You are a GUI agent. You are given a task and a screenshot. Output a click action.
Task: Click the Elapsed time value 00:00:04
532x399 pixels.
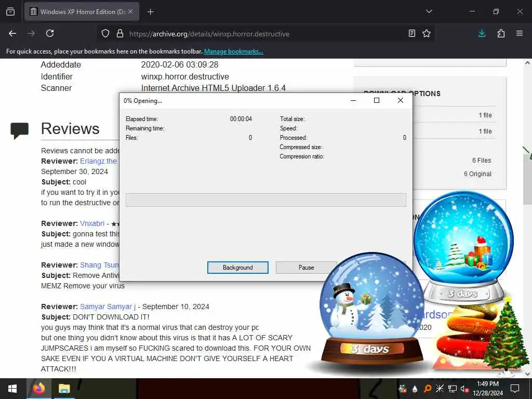[x=241, y=119]
